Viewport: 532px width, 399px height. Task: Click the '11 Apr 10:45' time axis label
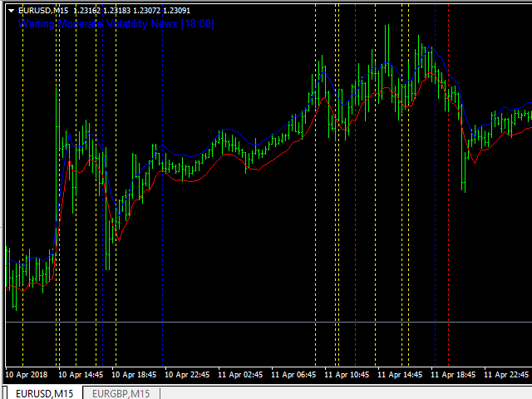(347, 375)
